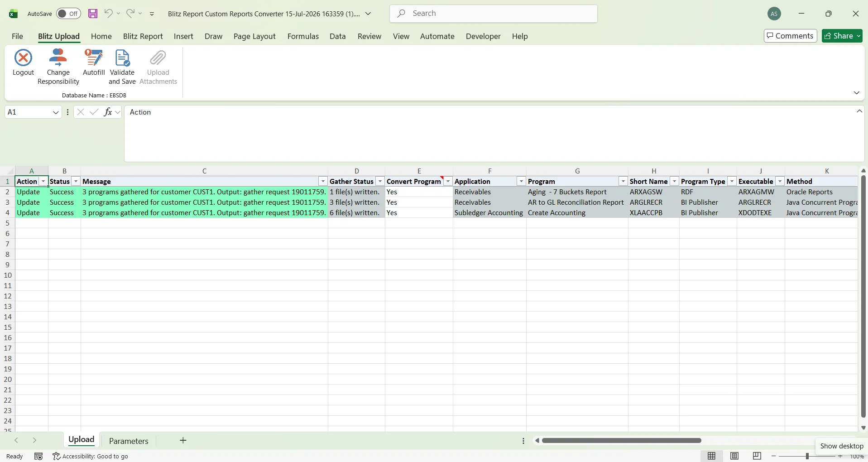Click the Upload Attachments paperclip icon
The width and height of the screenshot is (868, 462).
point(158,58)
